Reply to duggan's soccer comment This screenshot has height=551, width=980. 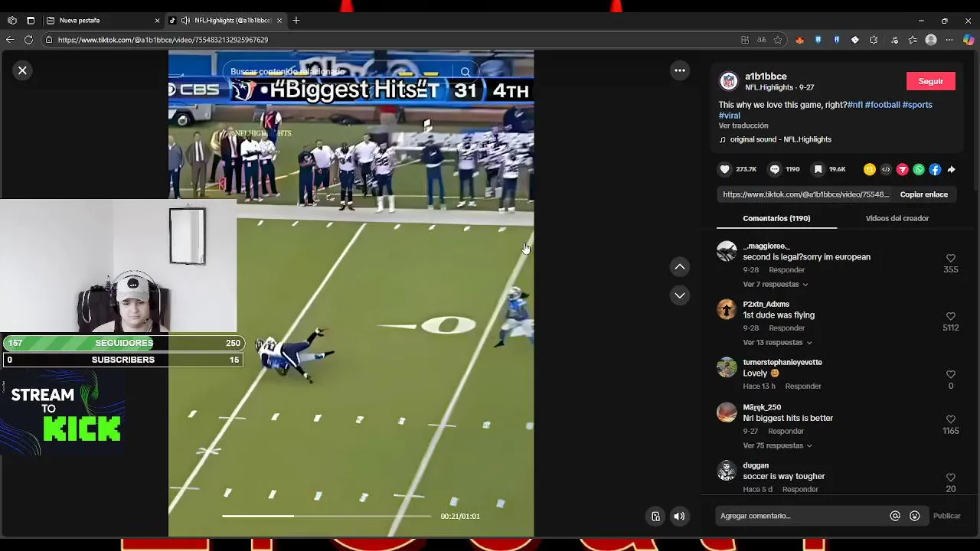coord(800,490)
